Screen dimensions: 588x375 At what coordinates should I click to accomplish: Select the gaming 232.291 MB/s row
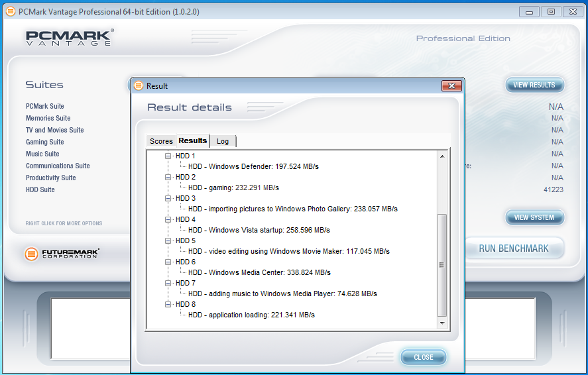click(x=233, y=187)
